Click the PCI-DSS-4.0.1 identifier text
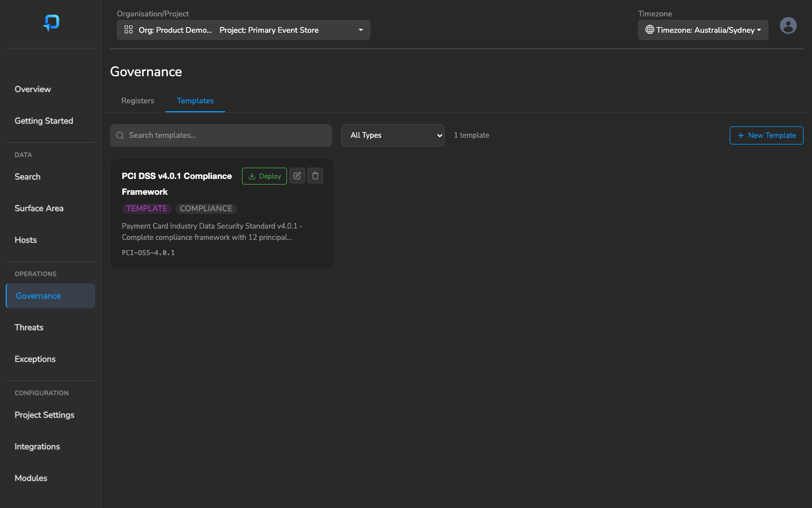 148,253
